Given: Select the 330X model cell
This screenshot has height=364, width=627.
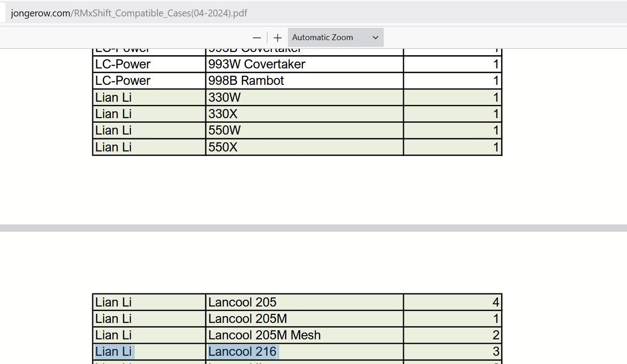Looking at the screenshot, I should (304, 114).
